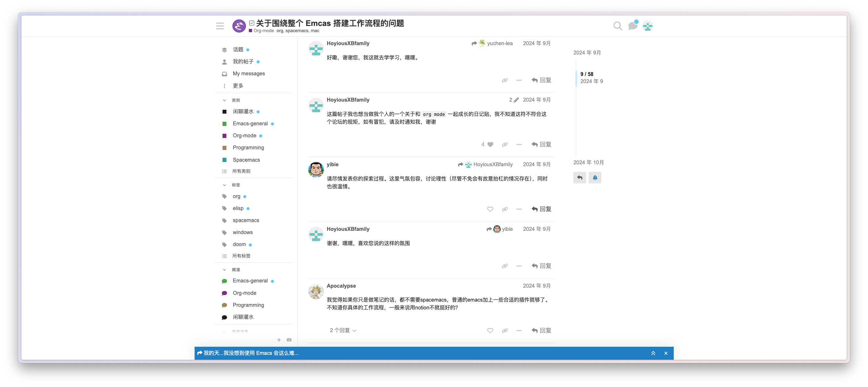The height and width of the screenshot is (387, 868).
Task: Click the notification bell tracking button
Action: coord(595,178)
